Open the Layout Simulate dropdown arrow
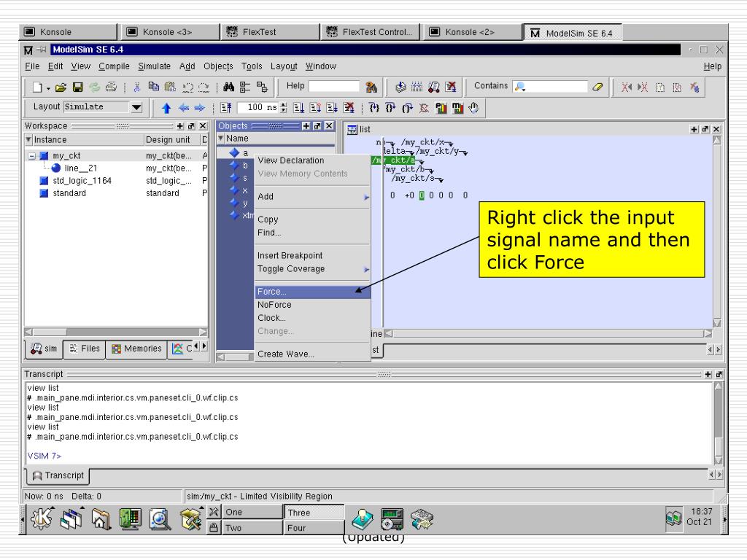This screenshot has width=747, height=560. pyautogui.click(x=136, y=107)
